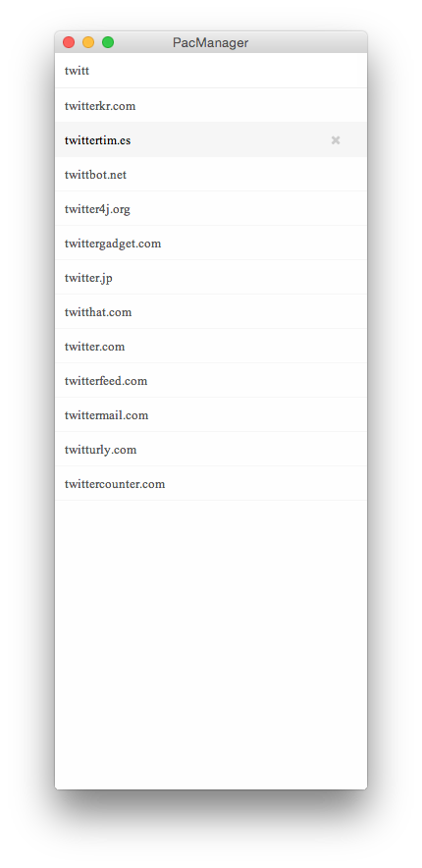This screenshot has width=422, height=868.
Task: Select the twitthat.com row
Action: [211, 311]
